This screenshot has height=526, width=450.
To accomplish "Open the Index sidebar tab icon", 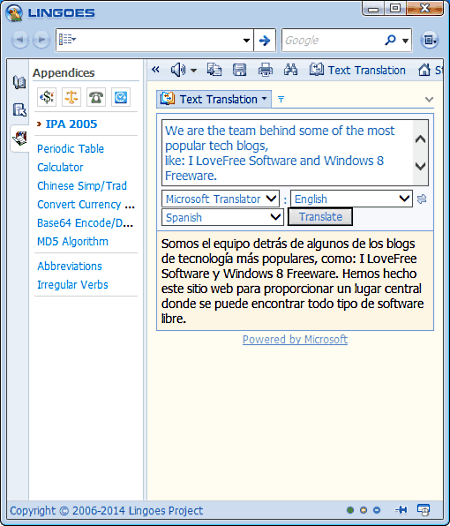I will coord(19,109).
